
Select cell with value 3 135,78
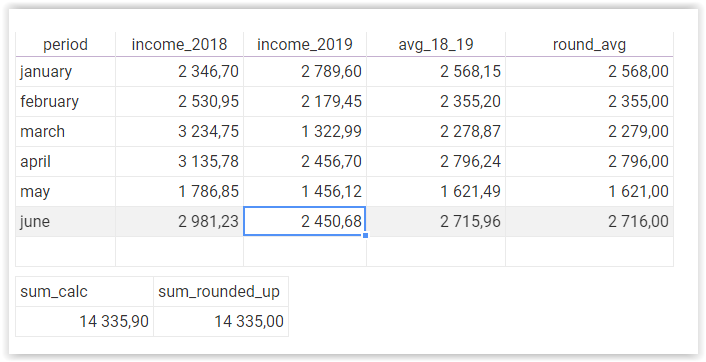click(x=179, y=161)
